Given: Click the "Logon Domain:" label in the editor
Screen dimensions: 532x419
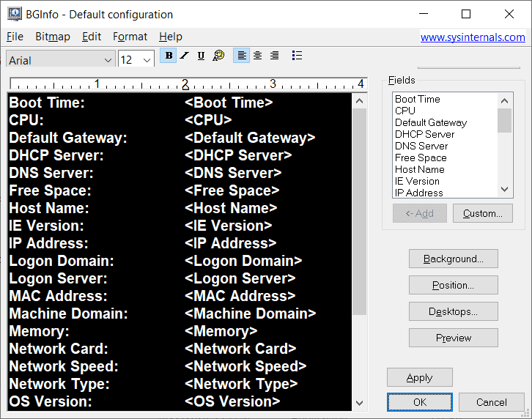Looking at the screenshot, I should click(62, 261).
